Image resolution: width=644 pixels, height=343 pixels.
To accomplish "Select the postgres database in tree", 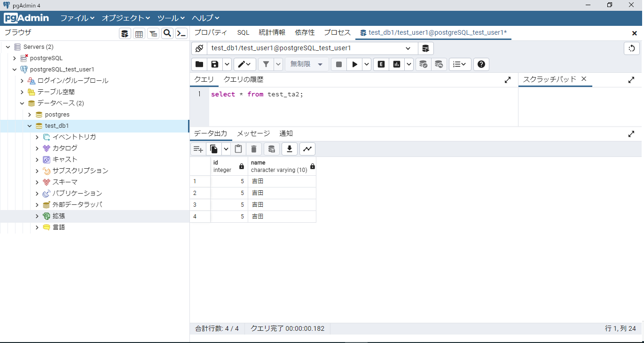I will (57, 115).
